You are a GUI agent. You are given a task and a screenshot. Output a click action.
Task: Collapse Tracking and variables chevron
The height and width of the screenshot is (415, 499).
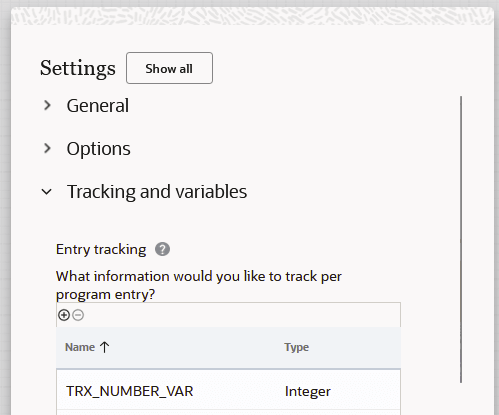pyautogui.click(x=47, y=192)
